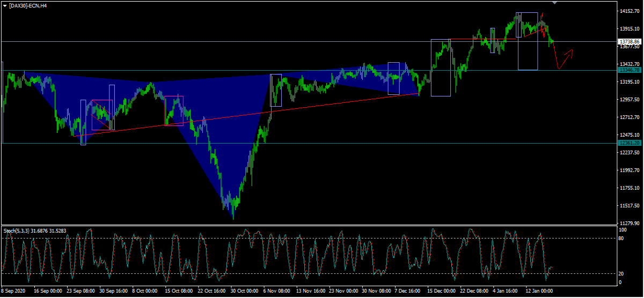Click the 30 Sep 16:00 time label
644x298 pixels.
coord(114,290)
